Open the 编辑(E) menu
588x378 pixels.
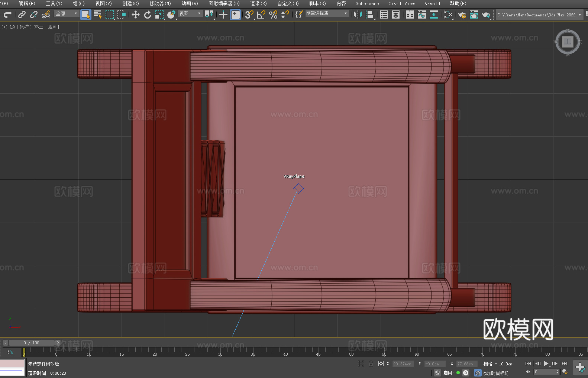(x=27, y=3)
